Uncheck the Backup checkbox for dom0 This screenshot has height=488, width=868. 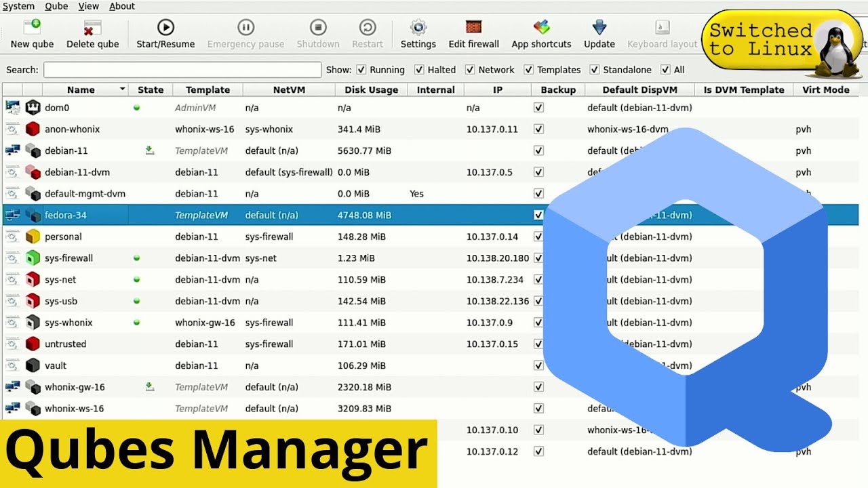[x=538, y=107]
